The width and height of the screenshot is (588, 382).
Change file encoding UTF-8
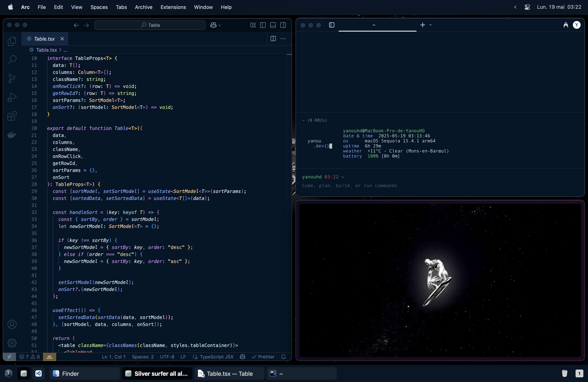[x=167, y=357]
